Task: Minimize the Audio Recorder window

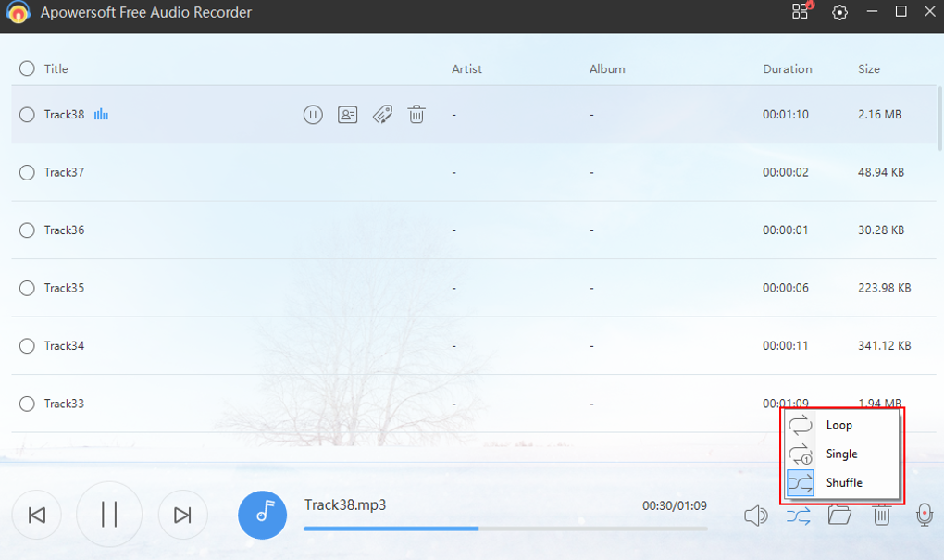Action: (872, 11)
